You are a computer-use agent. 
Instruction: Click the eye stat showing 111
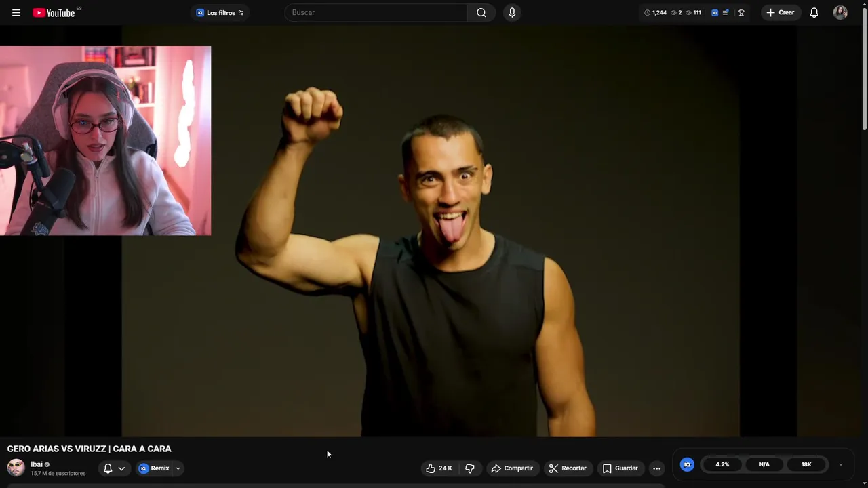pyautogui.click(x=693, y=13)
